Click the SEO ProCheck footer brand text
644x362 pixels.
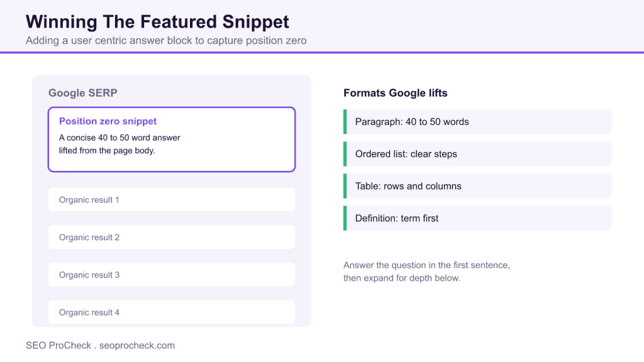coord(58,346)
